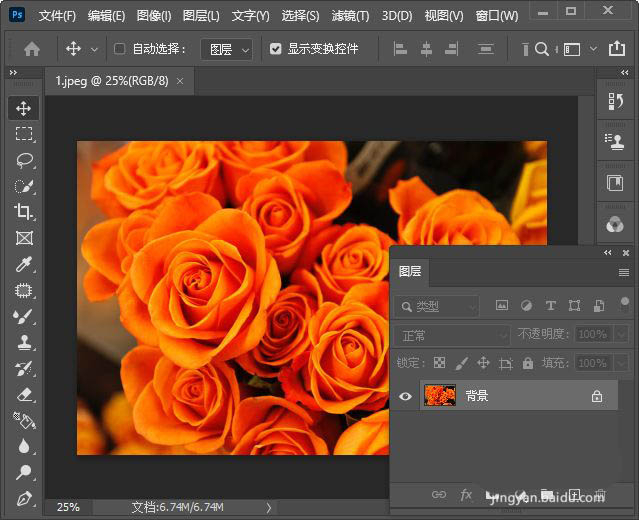
Task: Toggle lock transparent pixels
Action: 439,362
